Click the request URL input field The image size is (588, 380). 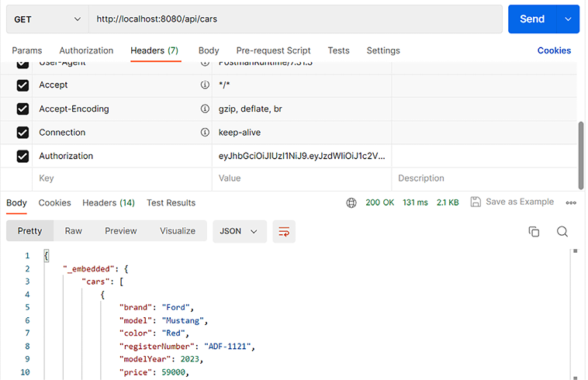click(x=295, y=19)
